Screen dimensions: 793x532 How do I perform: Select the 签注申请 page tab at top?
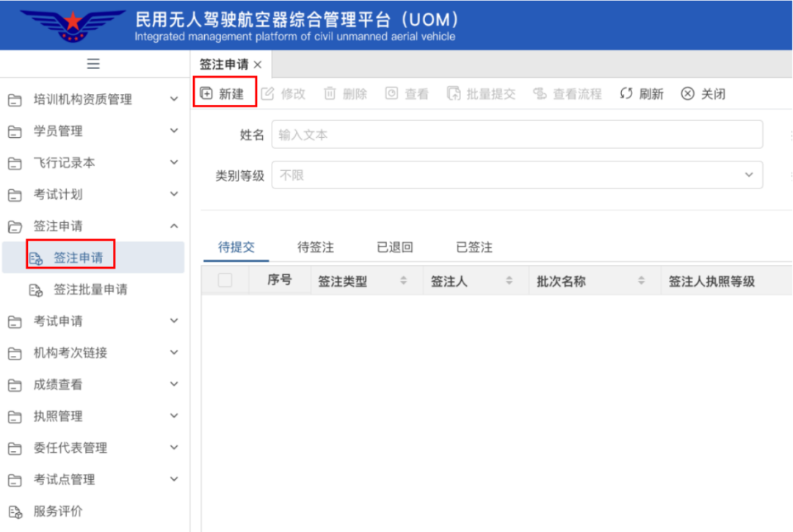pos(224,64)
